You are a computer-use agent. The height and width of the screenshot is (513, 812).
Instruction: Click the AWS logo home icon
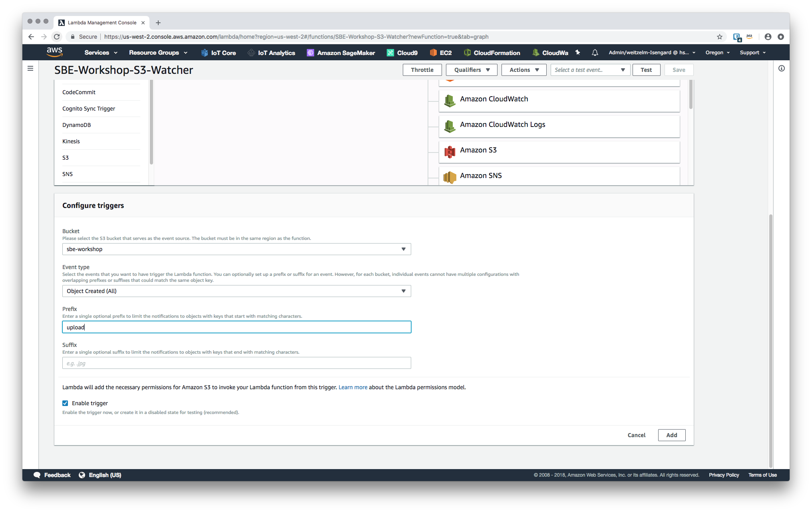point(54,52)
